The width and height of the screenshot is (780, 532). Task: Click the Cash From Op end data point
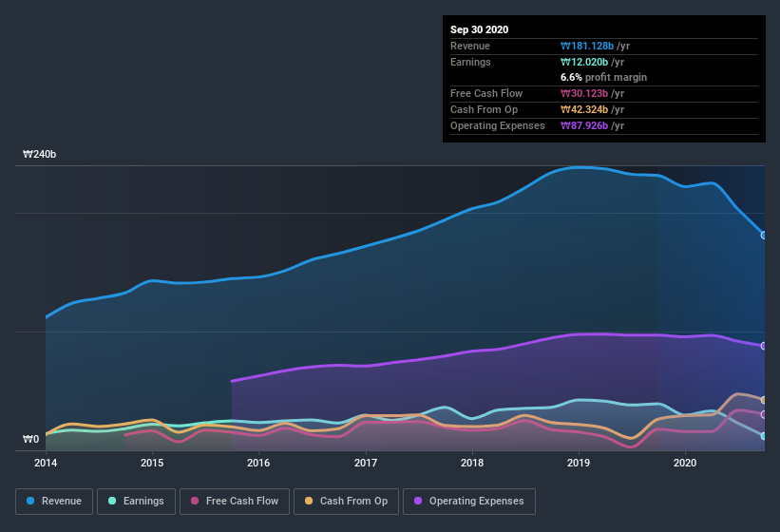[x=764, y=400]
